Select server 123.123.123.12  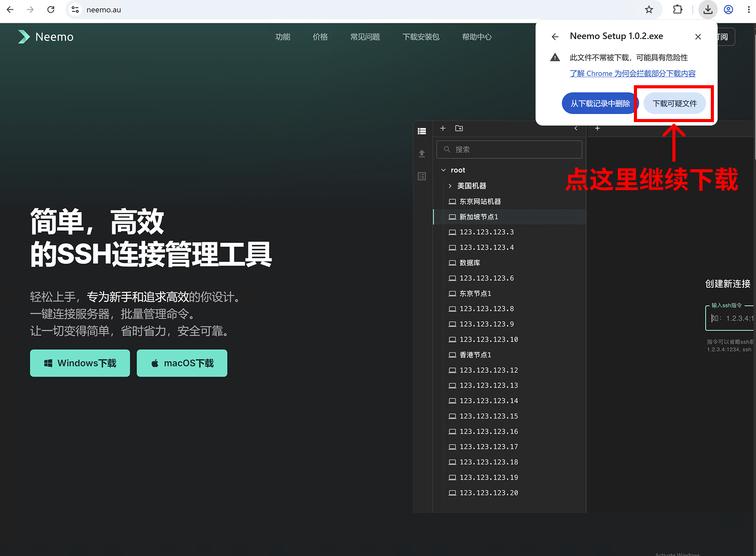click(x=510, y=370)
